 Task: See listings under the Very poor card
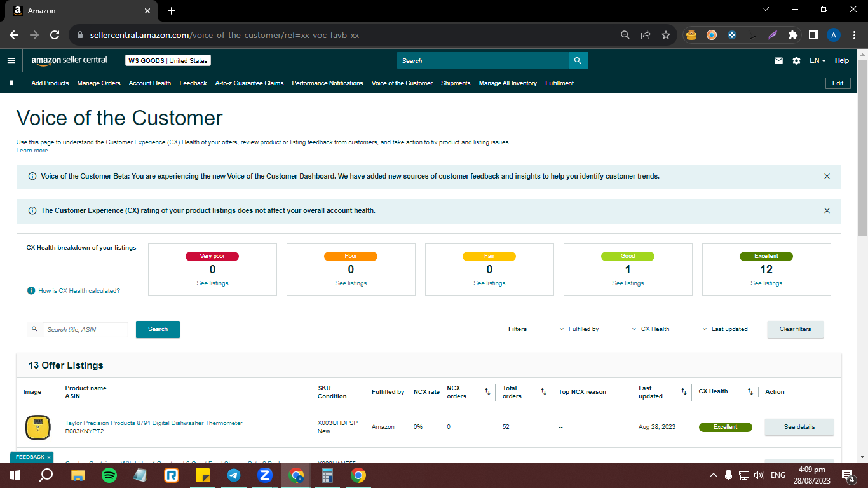212,283
